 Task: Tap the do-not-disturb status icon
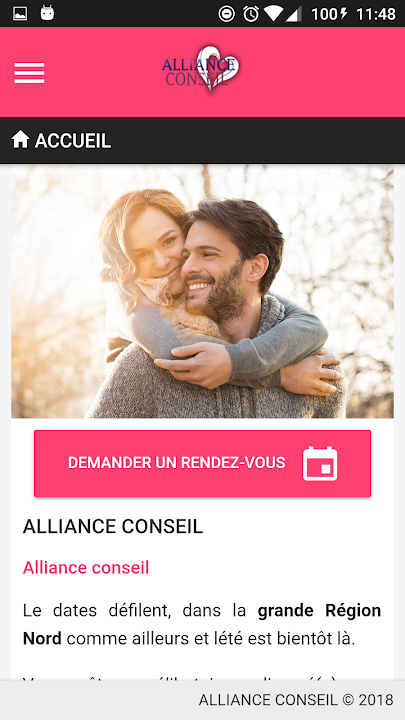(x=226, y=14)
